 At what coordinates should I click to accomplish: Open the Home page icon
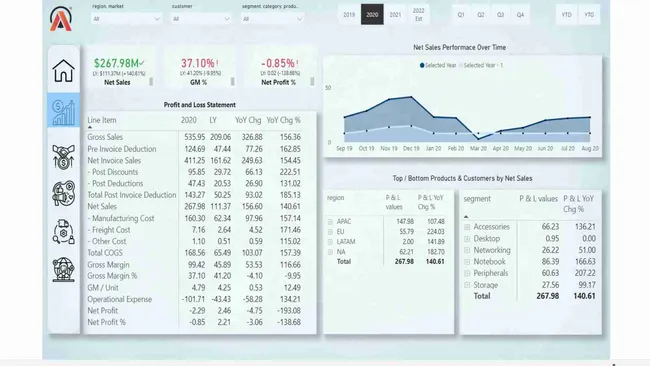coord(63,70)
